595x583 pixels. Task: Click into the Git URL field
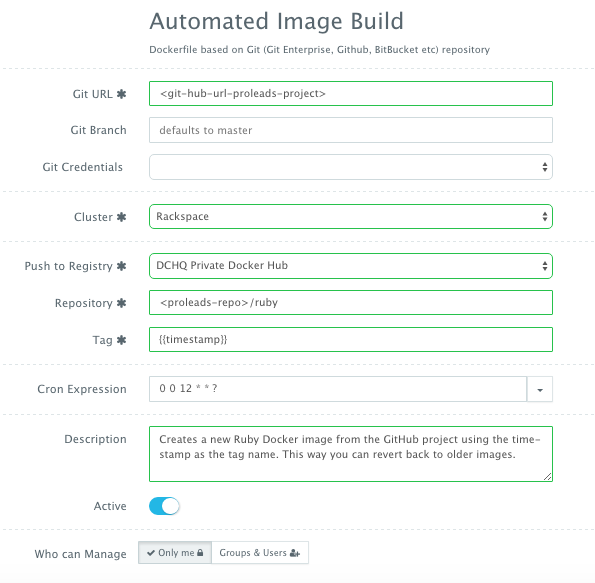351,93
